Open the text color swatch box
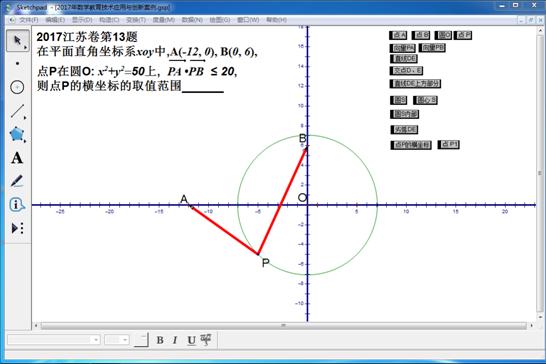The height and width of the screenshot is (364, 546). (x=141, y=340)
